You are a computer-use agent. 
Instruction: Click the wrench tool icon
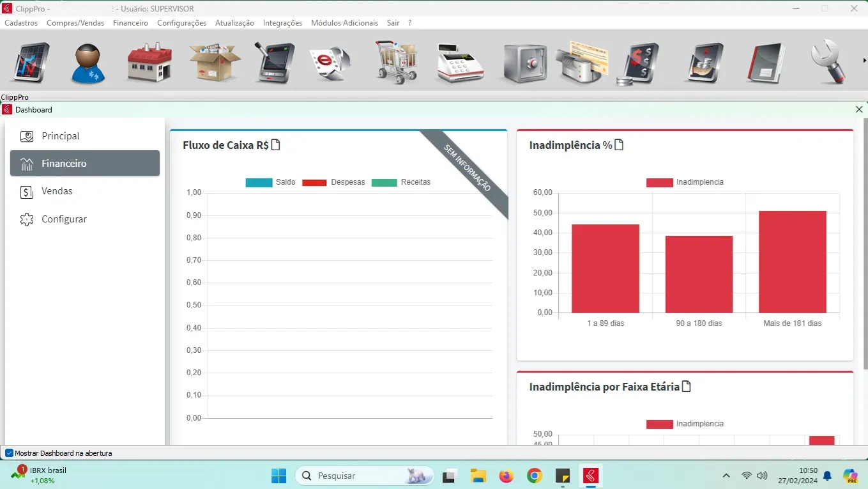[x=828, y=63]
